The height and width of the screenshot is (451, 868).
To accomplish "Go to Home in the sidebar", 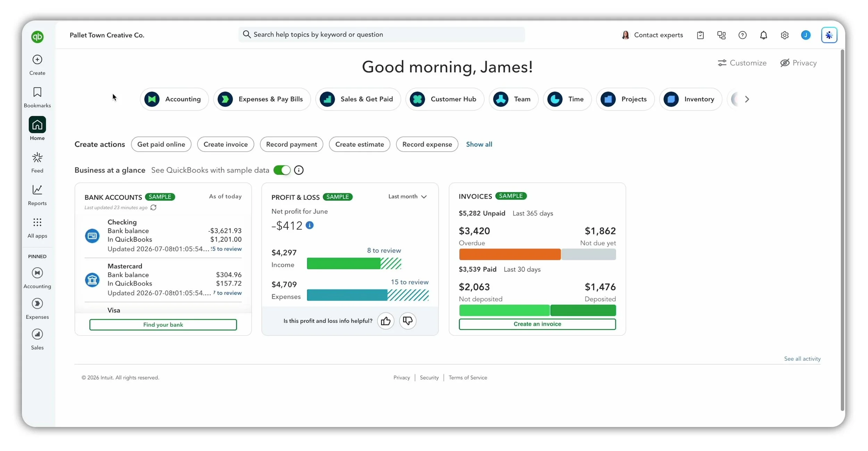I will tap(37, 128).
